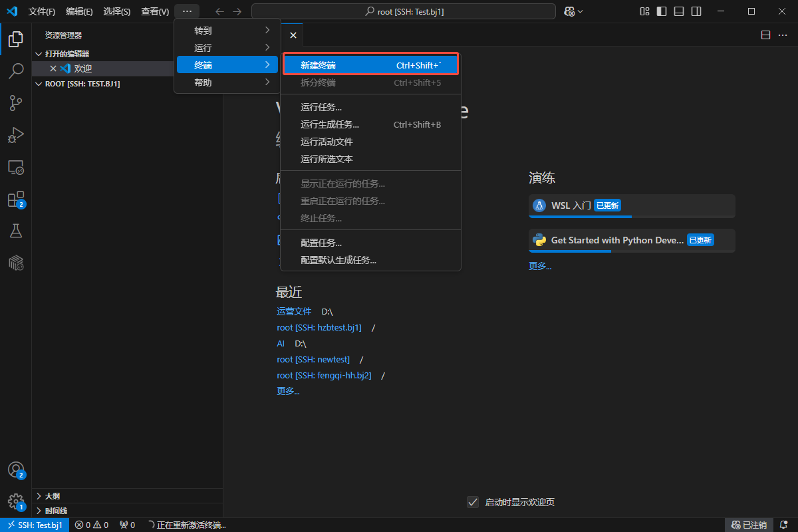This screenshot has width=798, height=532.
Task: Uncheck show welcome page on startup
Action: 473,502
